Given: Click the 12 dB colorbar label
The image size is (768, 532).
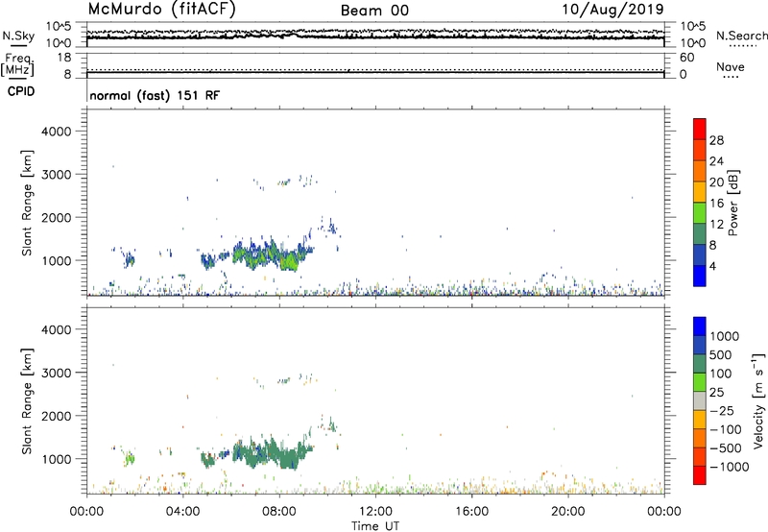Looking at the screenshot, I should (x=716, y=225).
